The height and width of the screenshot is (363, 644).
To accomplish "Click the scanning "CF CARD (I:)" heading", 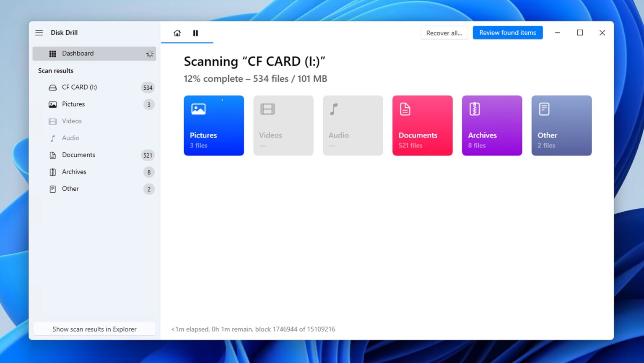I will (254, 62).
